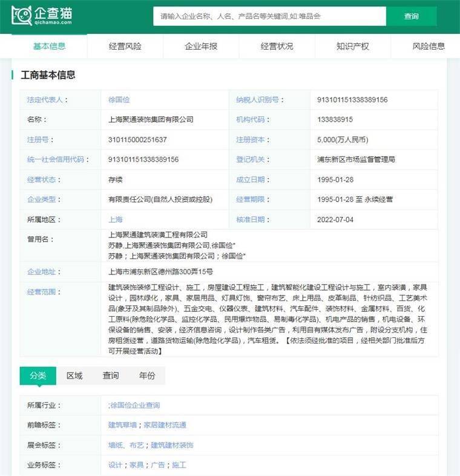460x476 pixels.
Task: Click former name 上海聚通建筑装潢工程有限公司
Action: tap(158, 234)
